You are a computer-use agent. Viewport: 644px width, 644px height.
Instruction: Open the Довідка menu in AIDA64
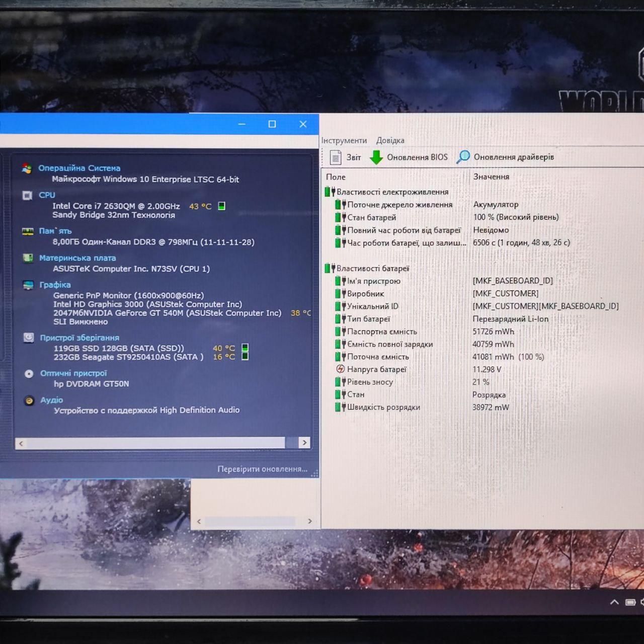pyautogui.click(x=390, y=140)
